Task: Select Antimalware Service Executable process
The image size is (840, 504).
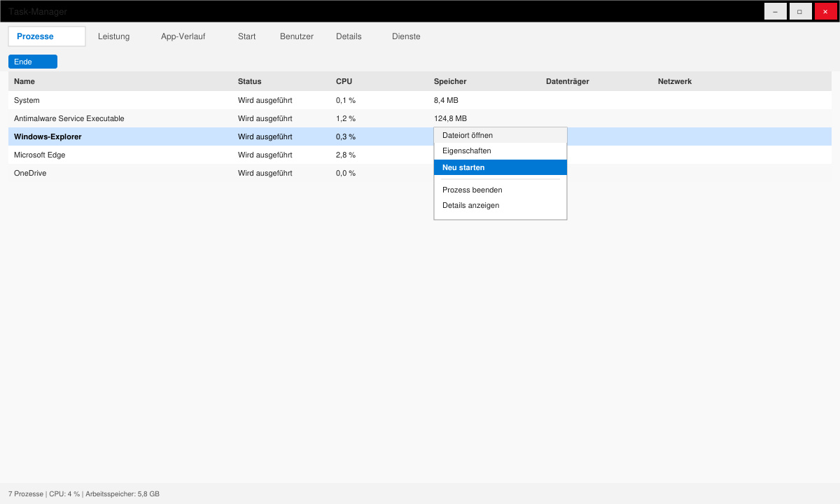Action: (x=420, y=118)
